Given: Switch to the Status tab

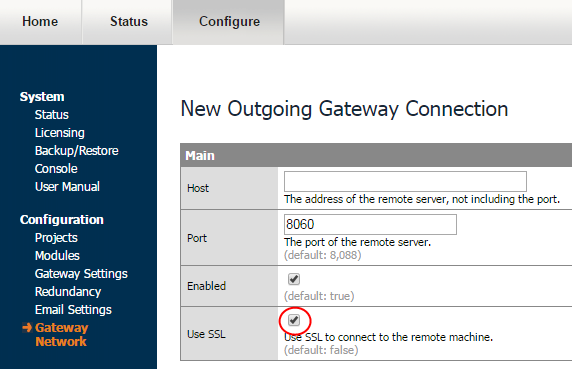Looking at the screenshot, I should point(129,22).
